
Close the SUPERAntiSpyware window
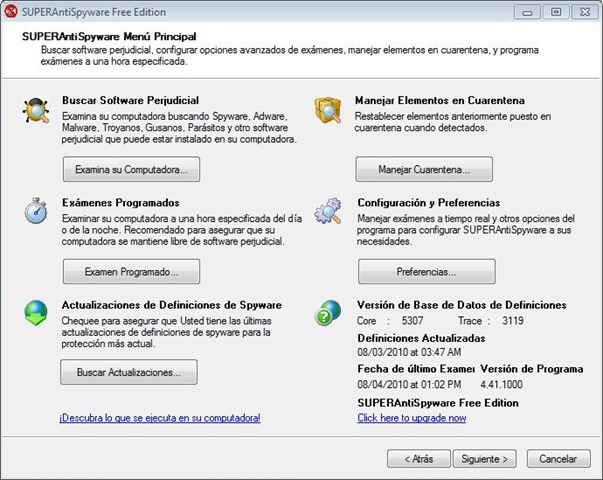pos(585,12)
